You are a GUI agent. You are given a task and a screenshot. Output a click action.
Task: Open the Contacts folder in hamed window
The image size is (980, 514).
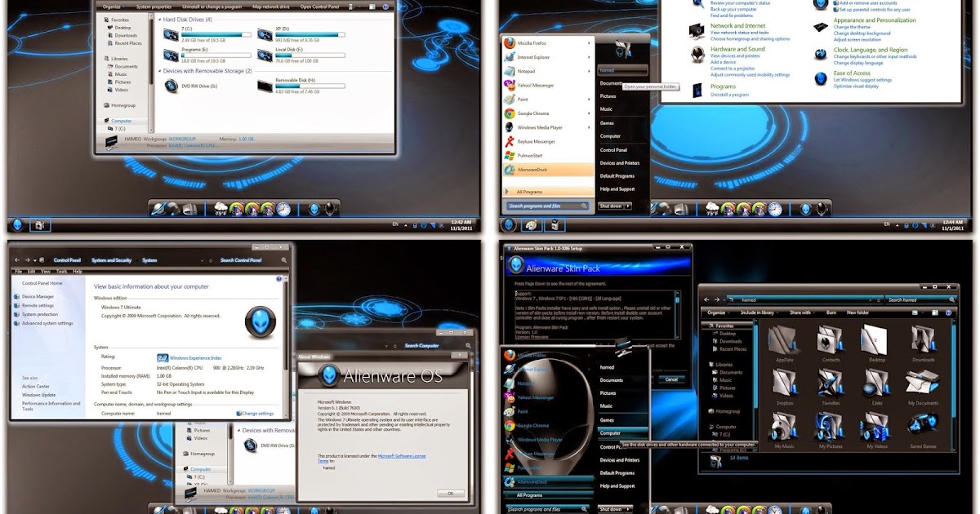pos(830,339)
